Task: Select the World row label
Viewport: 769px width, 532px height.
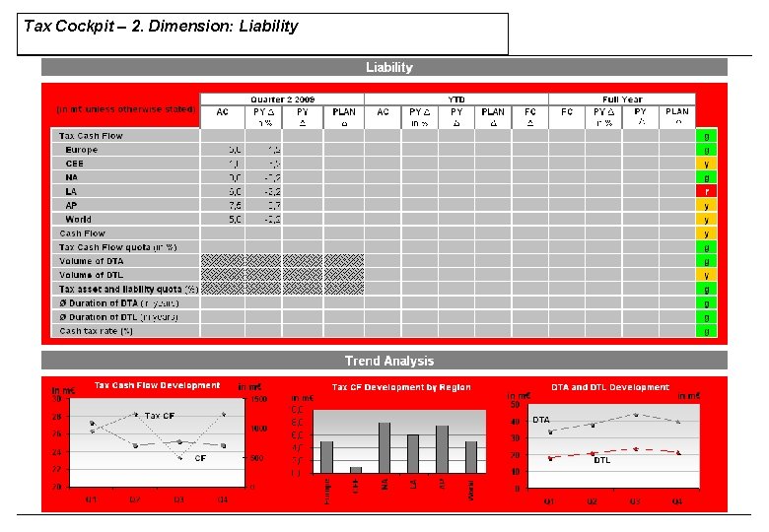Action: [x=78, y=219]
